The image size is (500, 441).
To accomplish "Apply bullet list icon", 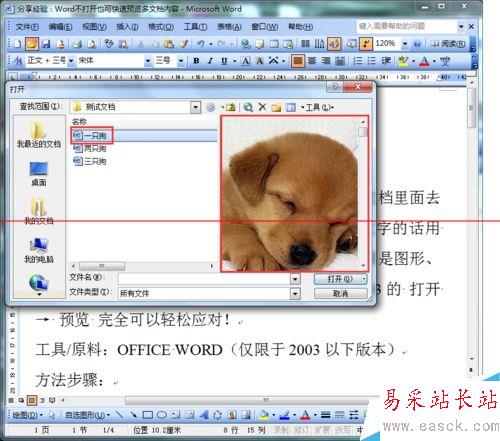I will tap(372, 61).
